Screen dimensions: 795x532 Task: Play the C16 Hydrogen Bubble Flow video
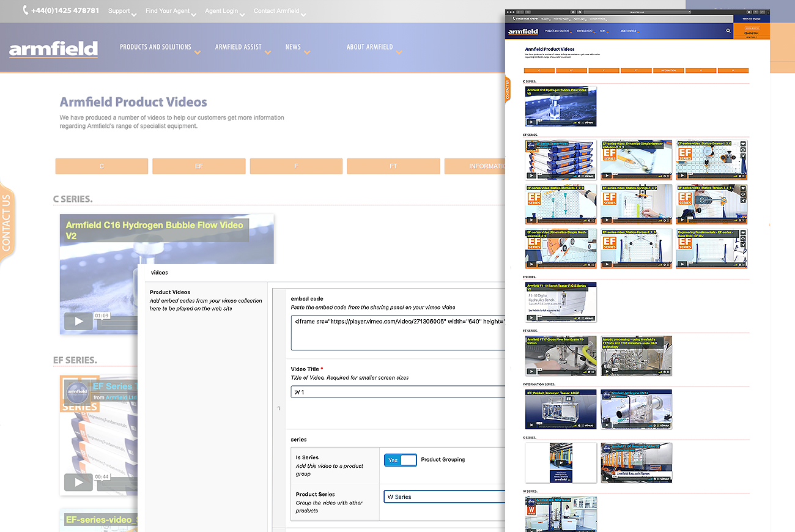78,321
